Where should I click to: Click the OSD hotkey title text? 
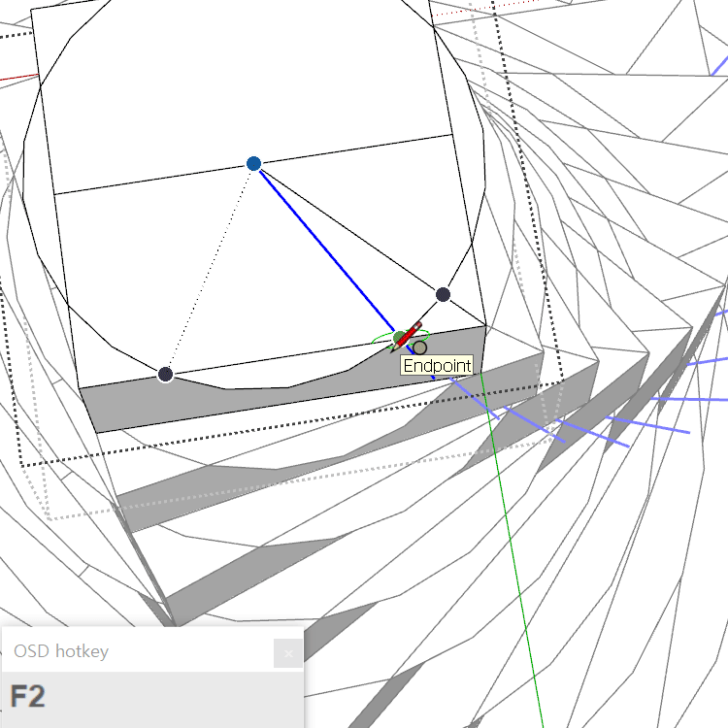coord(61,651)
